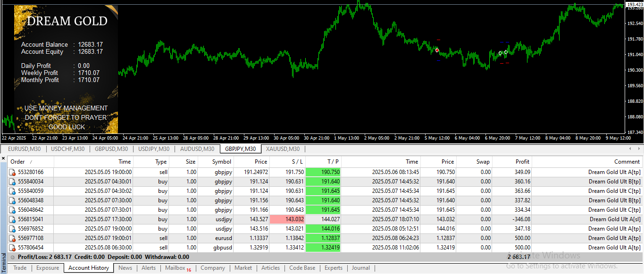Switch to USDJPY,M30 chart tab
The height and width of the screenshot is (274, 644).
pyautogui.click(x=154, y=149)
